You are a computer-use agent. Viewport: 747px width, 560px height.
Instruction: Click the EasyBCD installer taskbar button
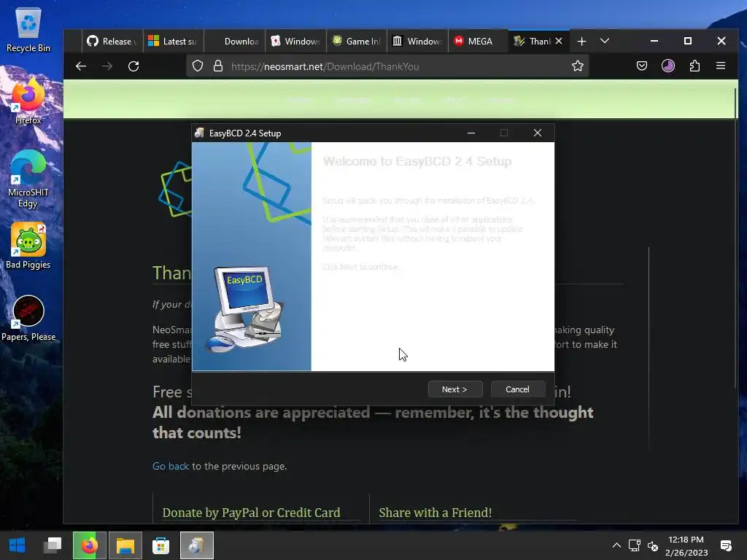click(197, 545)
